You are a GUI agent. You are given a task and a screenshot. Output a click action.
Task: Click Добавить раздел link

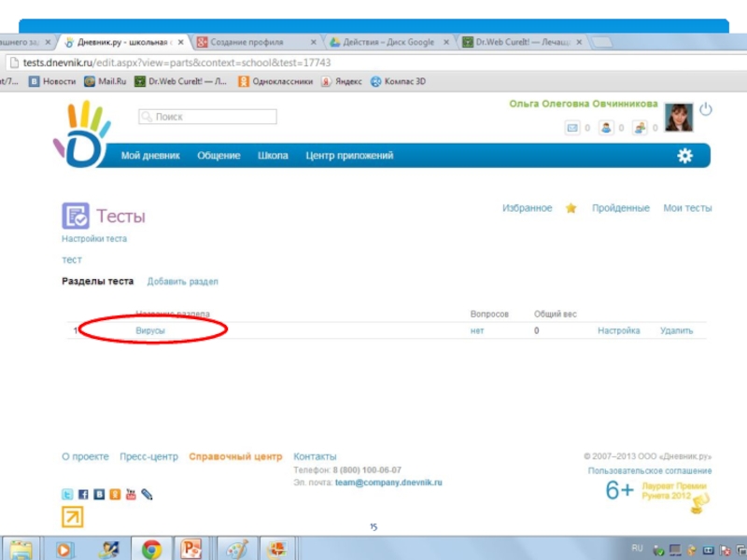(x=182, y=282)
